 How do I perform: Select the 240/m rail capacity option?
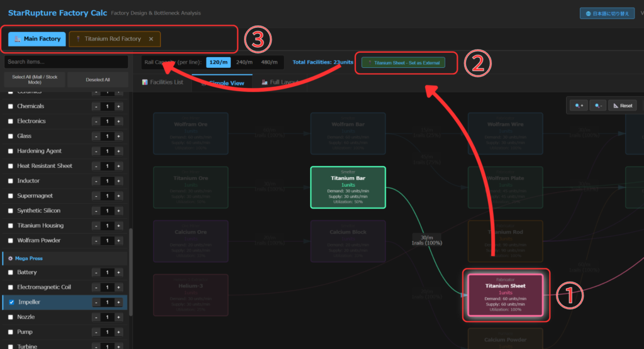tap(244, 62)
